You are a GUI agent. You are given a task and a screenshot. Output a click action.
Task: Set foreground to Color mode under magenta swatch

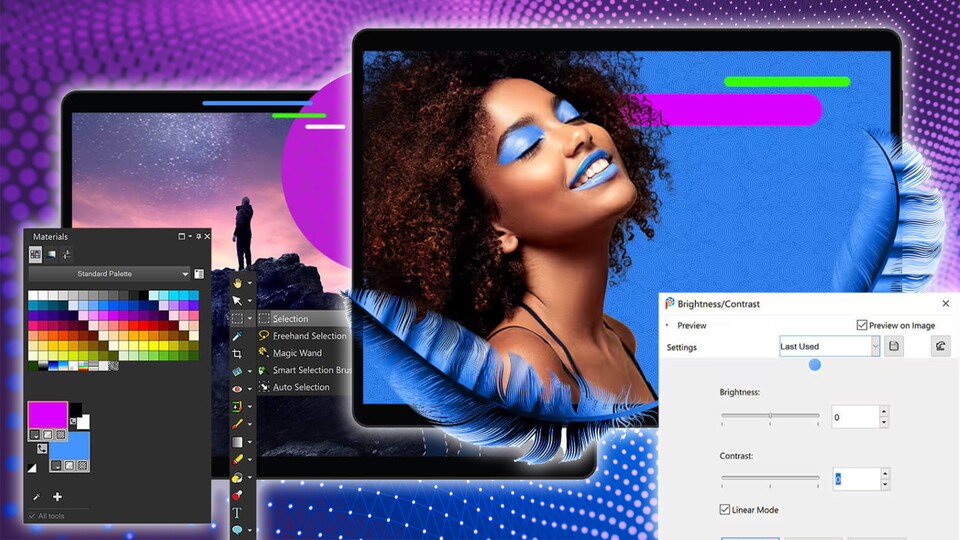[35, 435]
